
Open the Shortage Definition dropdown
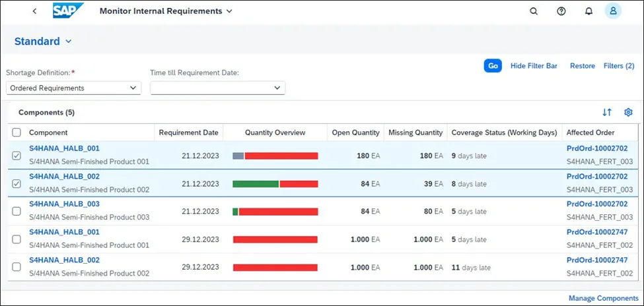point(73,88)
